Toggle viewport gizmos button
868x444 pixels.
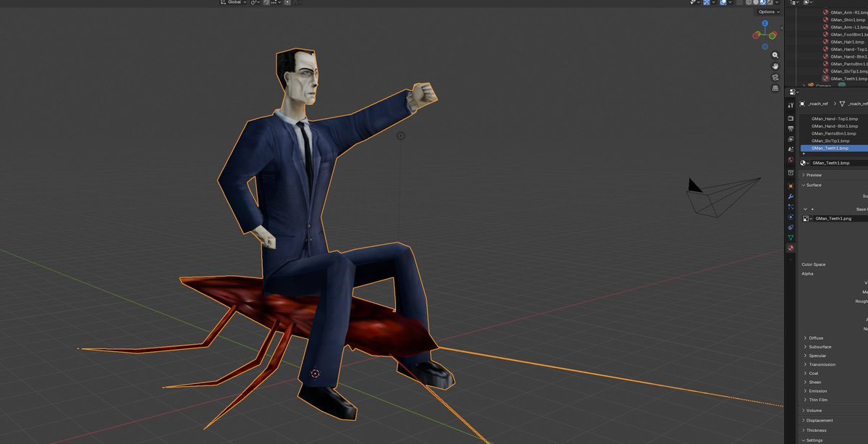tap(707, 2)
